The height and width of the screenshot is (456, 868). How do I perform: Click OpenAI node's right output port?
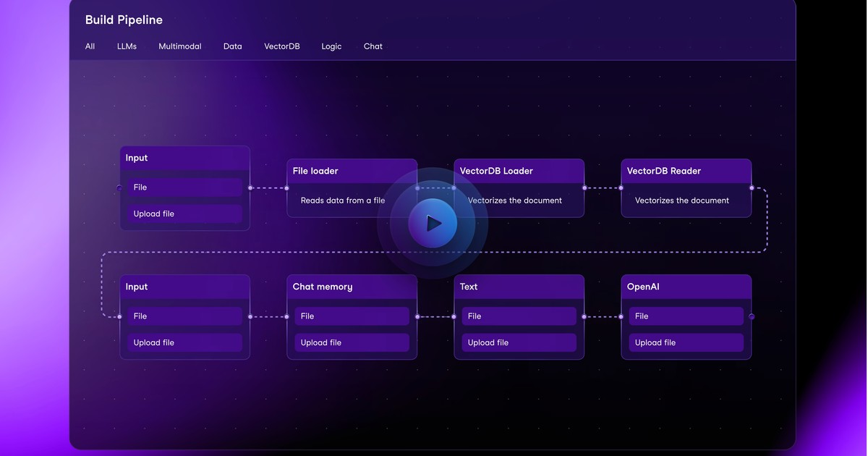[752, 316]
